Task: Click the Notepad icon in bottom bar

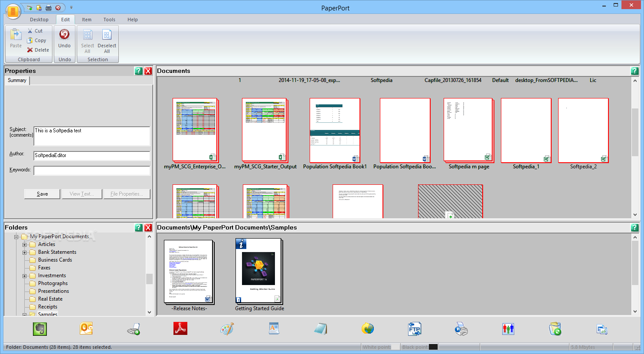Action: (320, 329)
